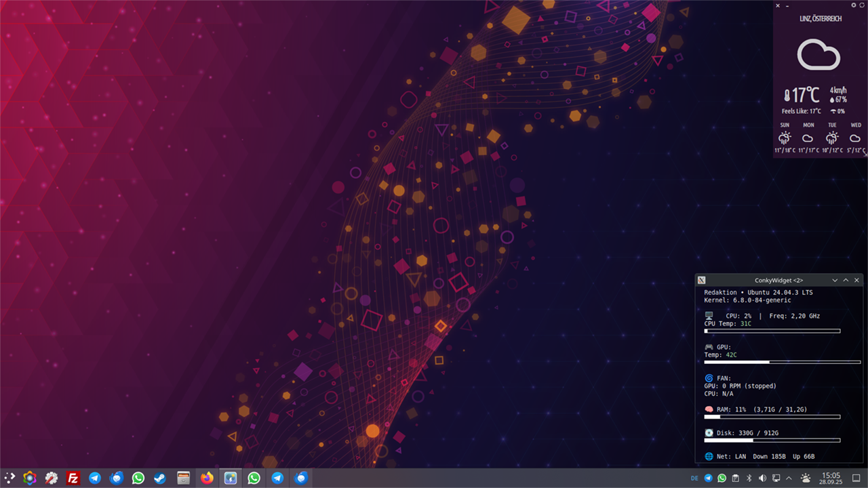Launch FileZilla from the taskbar

[73, 478]
